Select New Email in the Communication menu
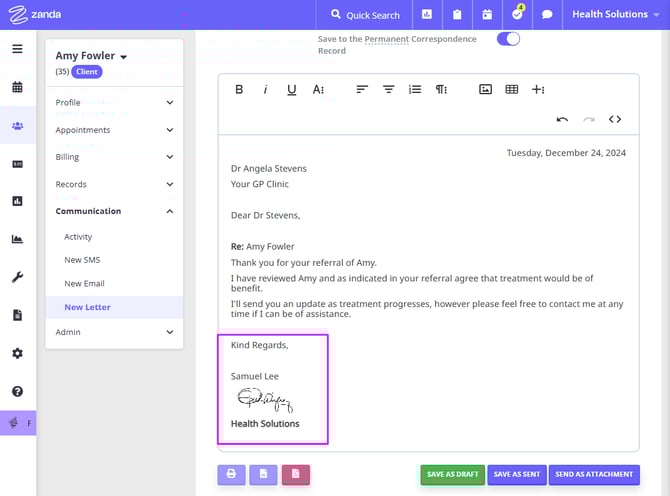The width and height of the screenshot is (670, 496). tap(84, 284)
